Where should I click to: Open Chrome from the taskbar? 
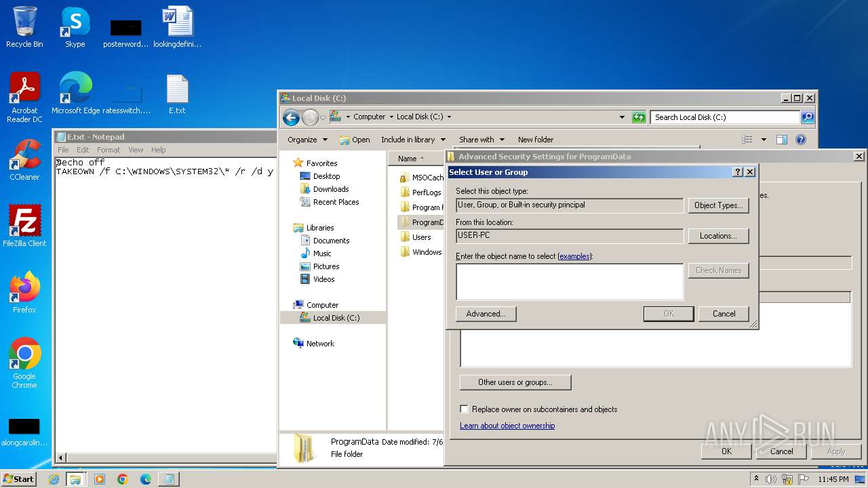(123, 479)
